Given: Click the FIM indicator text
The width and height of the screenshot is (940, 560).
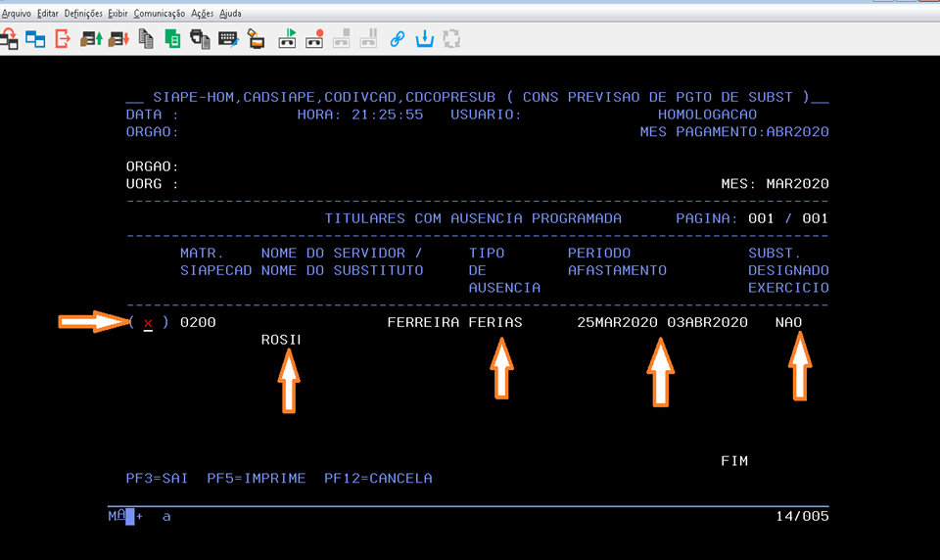Looking at the screenshot, I should click(x=734, y=461).
